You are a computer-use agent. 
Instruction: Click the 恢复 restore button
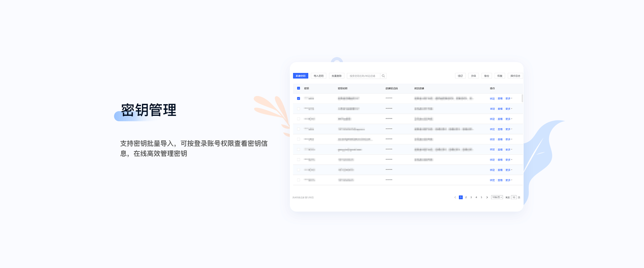(x=500, y=76)
